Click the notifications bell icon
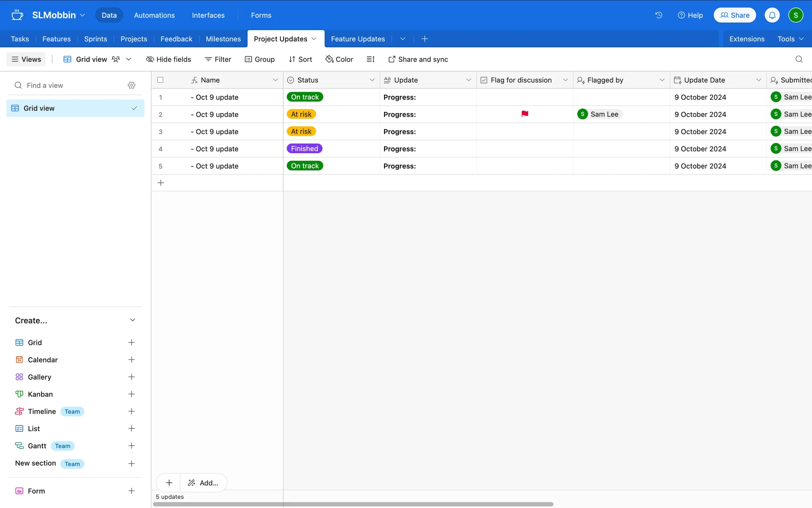 772,15
